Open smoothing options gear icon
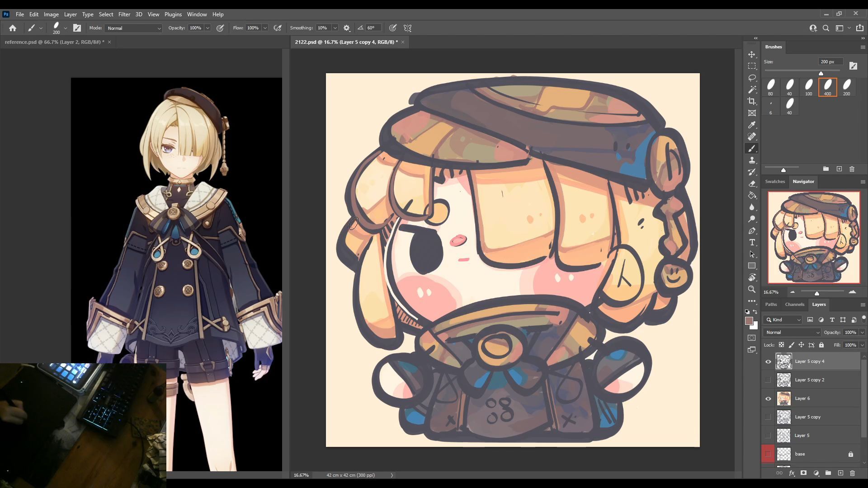The width and height of the screenshot is (868, 488). (x=347, y=28)
